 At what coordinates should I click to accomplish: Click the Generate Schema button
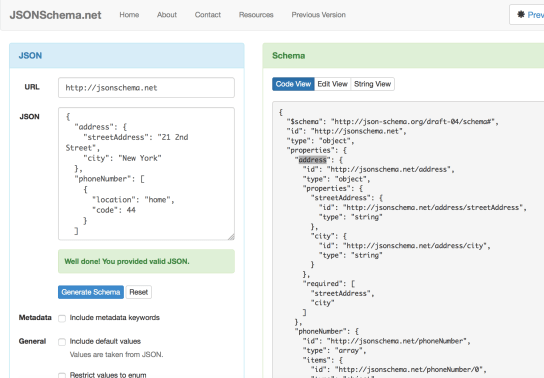pos(91,292)
